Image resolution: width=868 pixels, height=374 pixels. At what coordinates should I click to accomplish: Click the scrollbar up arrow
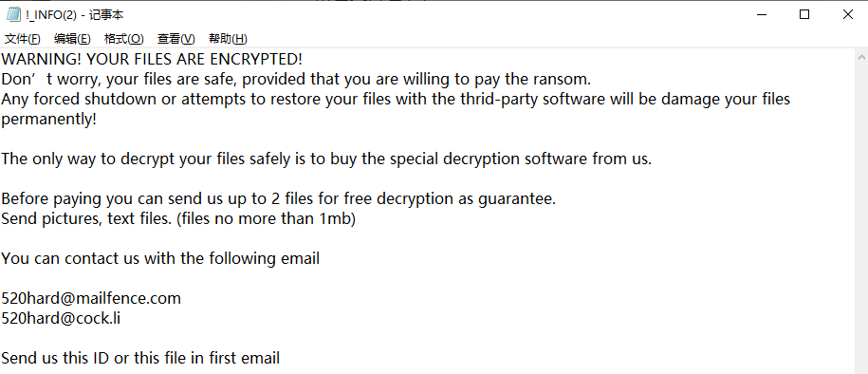click(862, 57)
